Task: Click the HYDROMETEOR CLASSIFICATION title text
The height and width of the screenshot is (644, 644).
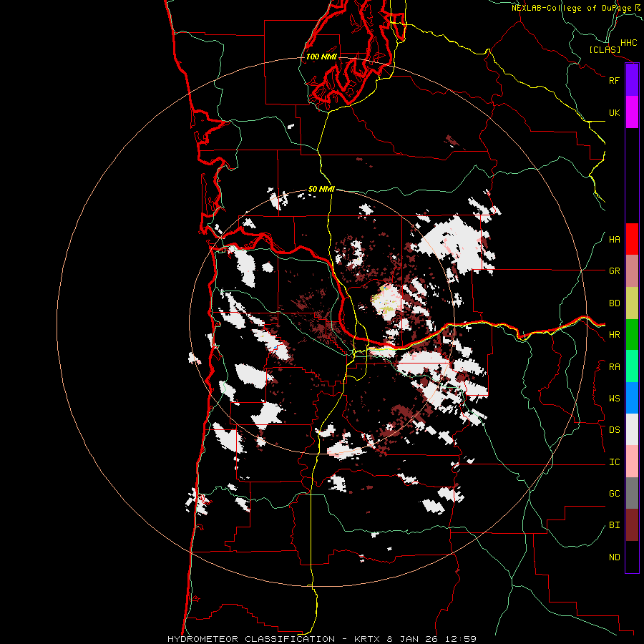Action: tap(251, 639)
